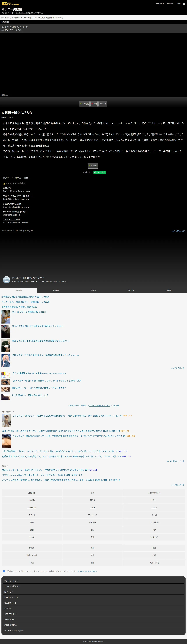Open 公式Xアカウント in footer menu
Image resolution: width=187 pixels, height=644 pixels.
[x=93, y=614]
